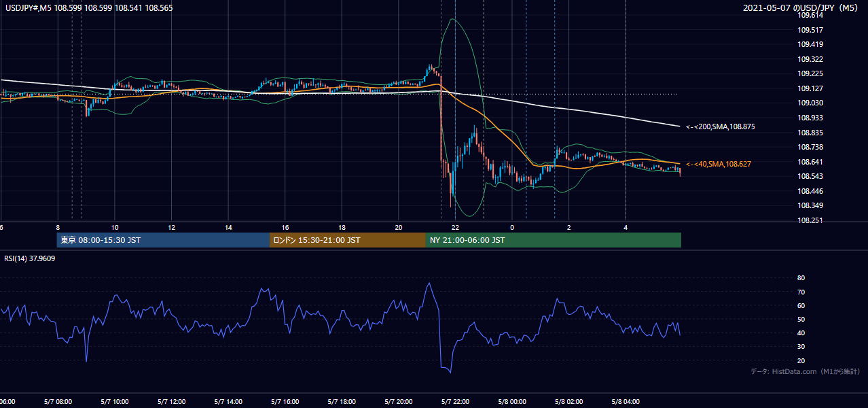
Task: Click price level 108.738 on the axis
Action: [x=810, y=147]
